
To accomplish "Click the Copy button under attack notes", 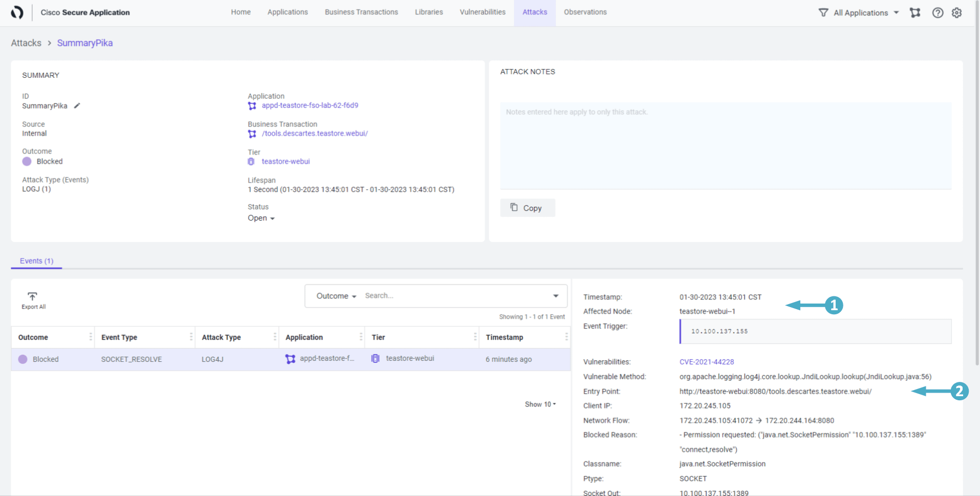I will (x=527, y=208).
